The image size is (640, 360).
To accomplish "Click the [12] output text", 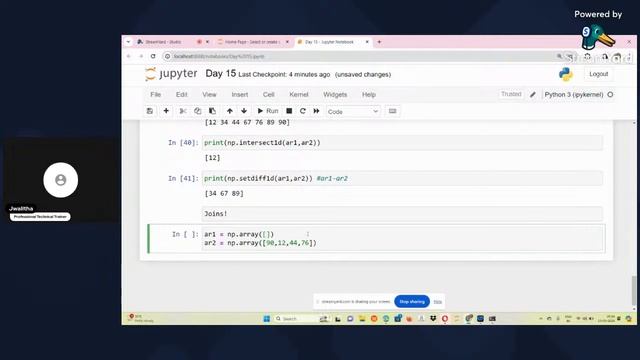I will click(212, 158).
